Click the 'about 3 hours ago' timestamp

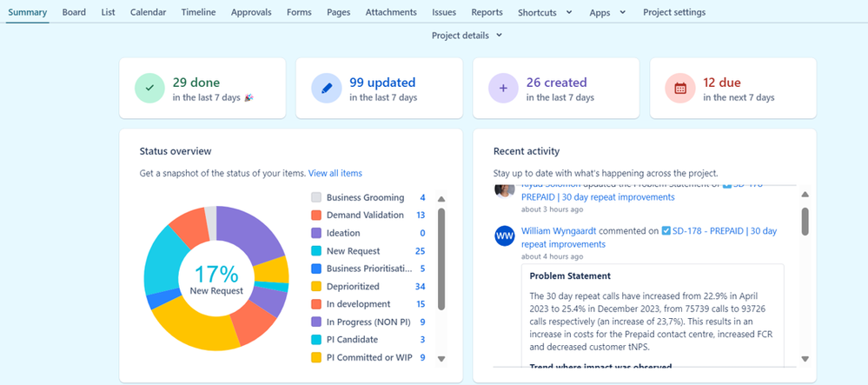coord(552,209)
